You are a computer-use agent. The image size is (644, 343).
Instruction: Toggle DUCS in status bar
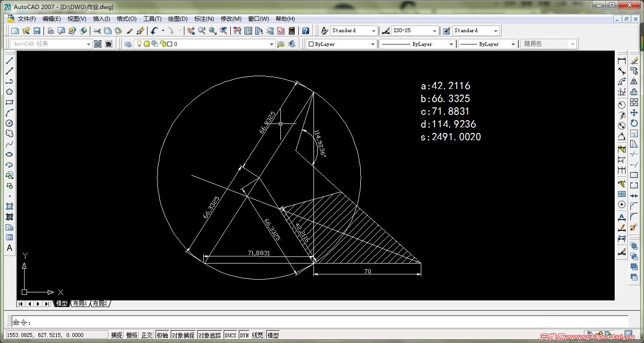pyautogui.click(x=230, y=335)
